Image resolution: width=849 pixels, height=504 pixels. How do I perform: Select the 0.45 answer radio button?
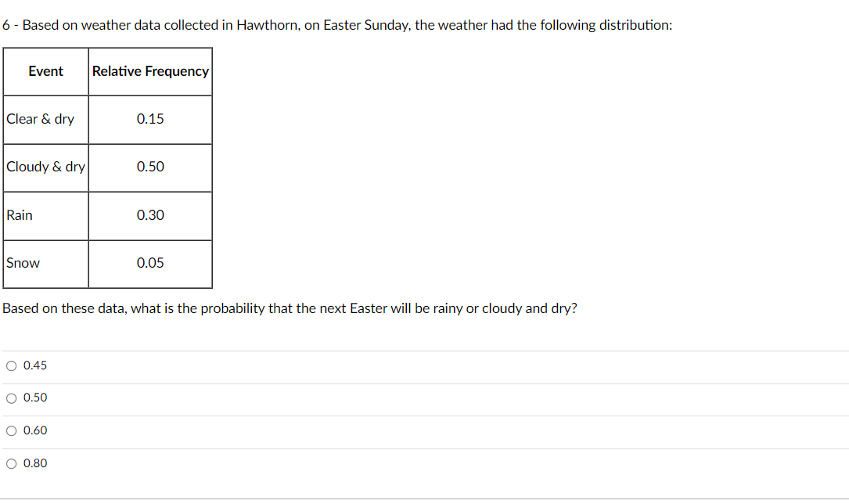(12, 365)
